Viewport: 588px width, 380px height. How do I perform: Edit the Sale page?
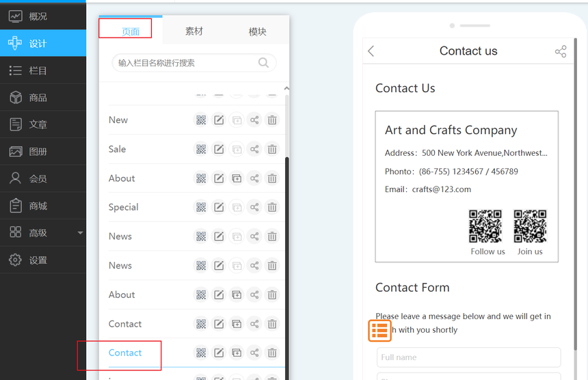pyautogui.click(x=219, y=149)
